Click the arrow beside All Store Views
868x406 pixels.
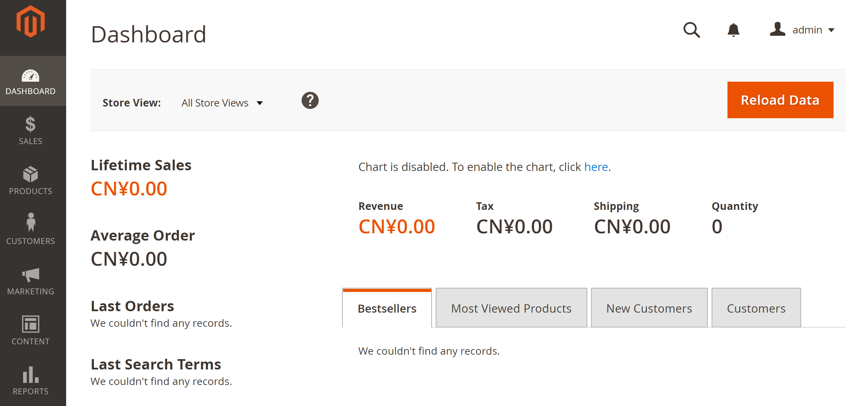point(260,103)
